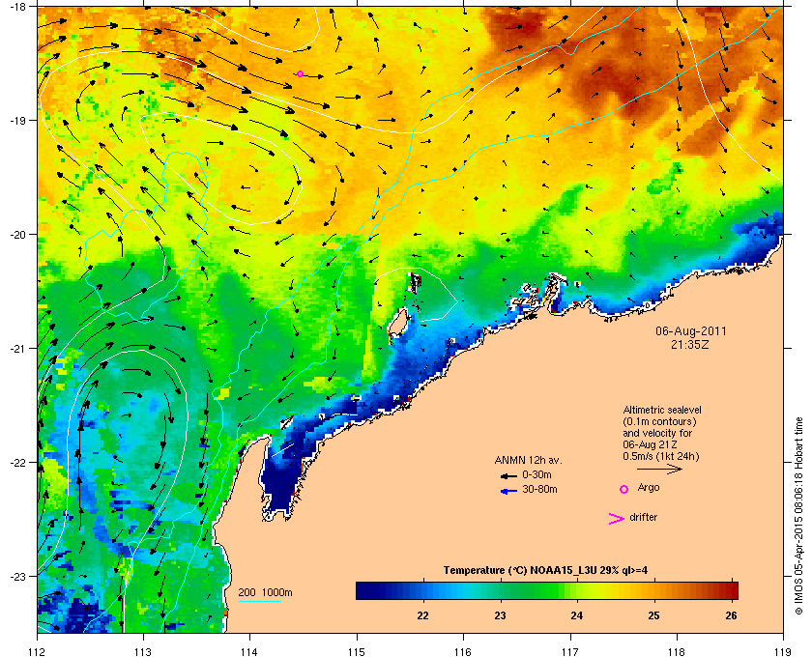Click the blue 30-80m arrow in the legend
The width and height of the screenshot is (812, 657).
(508, 491)
